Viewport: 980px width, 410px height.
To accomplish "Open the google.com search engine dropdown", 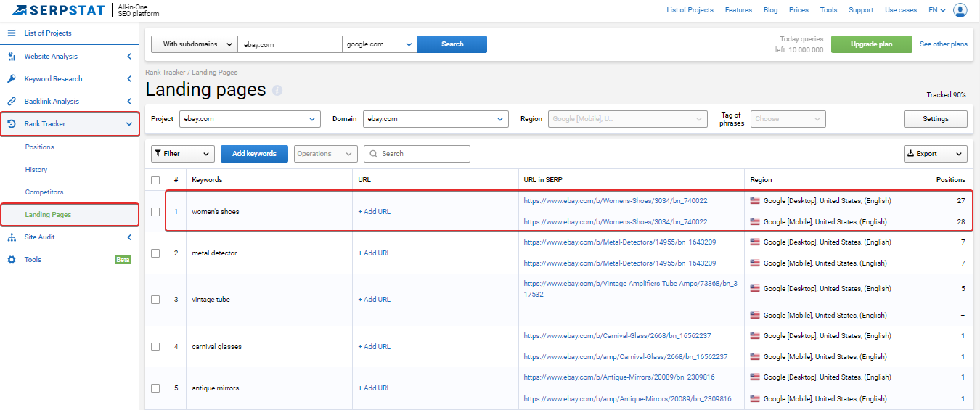I will click(380, 44).
